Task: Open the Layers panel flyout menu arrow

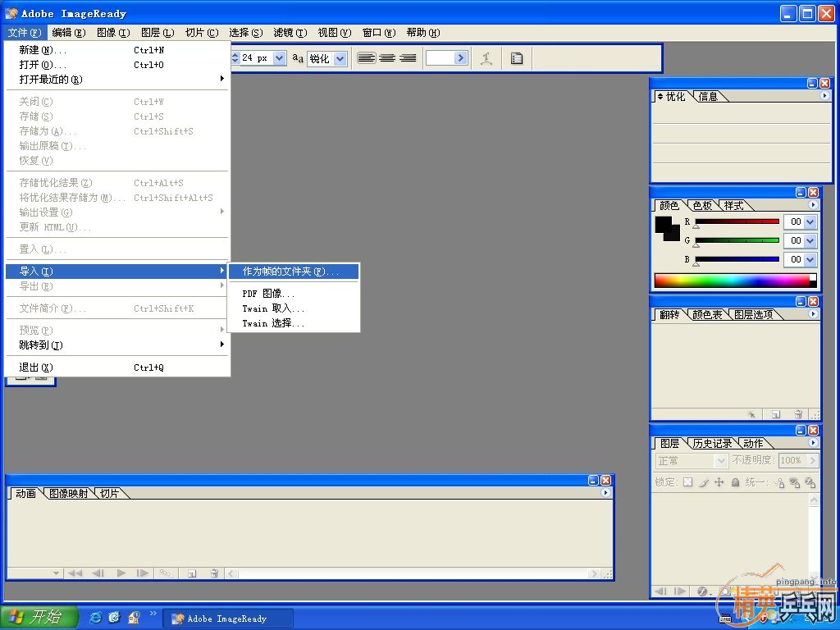Action: pyautogui.click(x=813, y=443)
